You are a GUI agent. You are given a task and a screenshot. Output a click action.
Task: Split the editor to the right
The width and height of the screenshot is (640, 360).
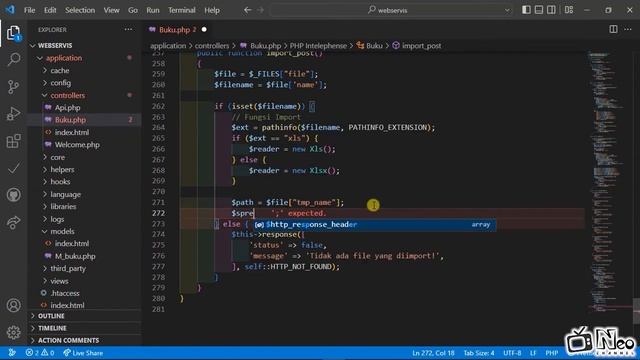point(613,29)
